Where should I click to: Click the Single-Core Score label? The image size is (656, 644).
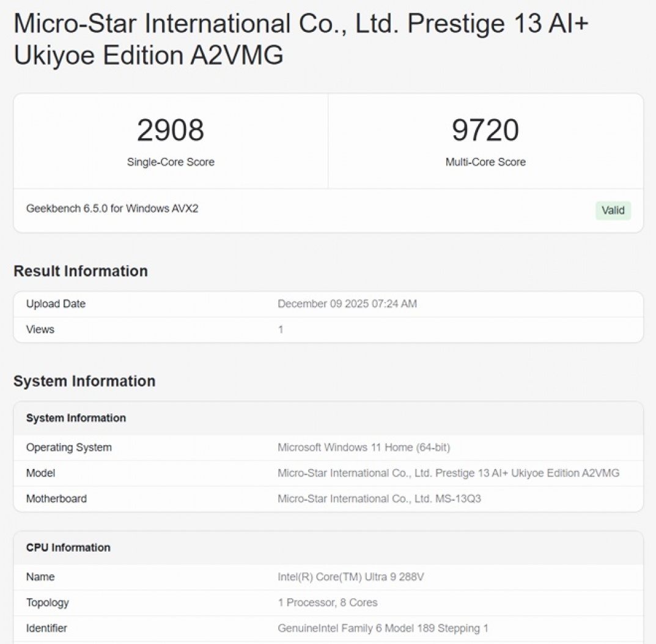click(x=171, y=162)
